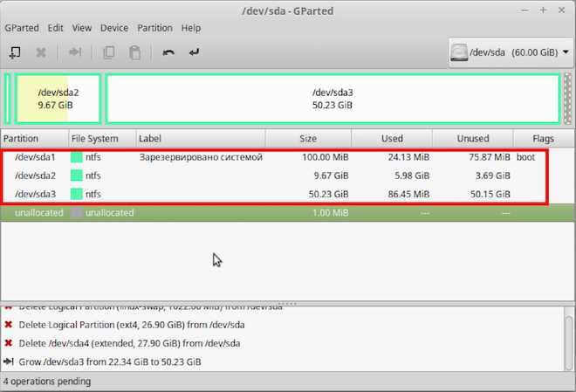The height and width of the screenshot is (392, 576).
Task: Click the 100.00 MiB size cell
Action: (326, 157)
